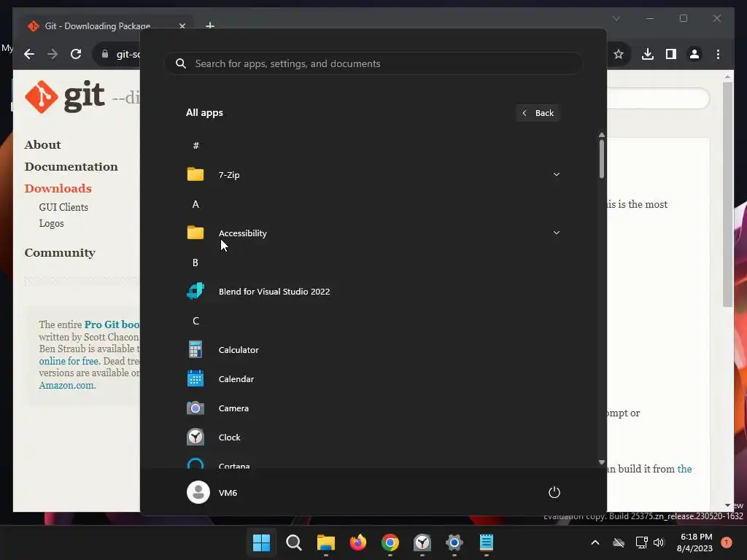Expand the 7-Zip folder chevron

coord(556,175)
